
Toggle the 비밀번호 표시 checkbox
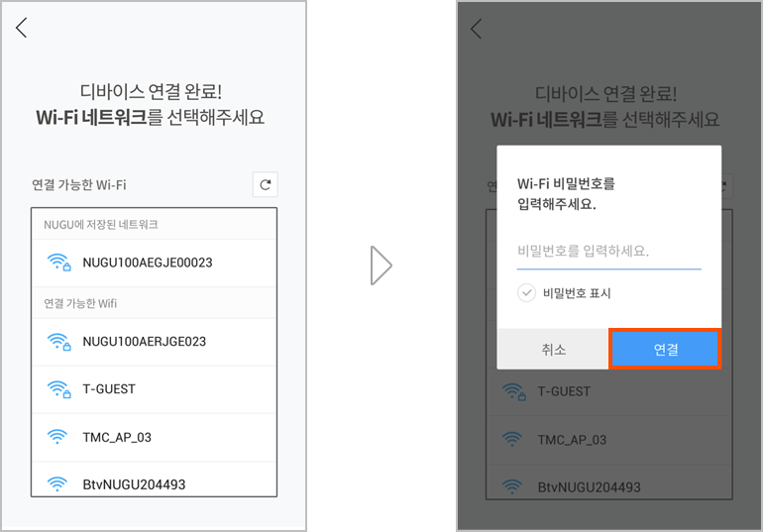click(x=526, y=292)
